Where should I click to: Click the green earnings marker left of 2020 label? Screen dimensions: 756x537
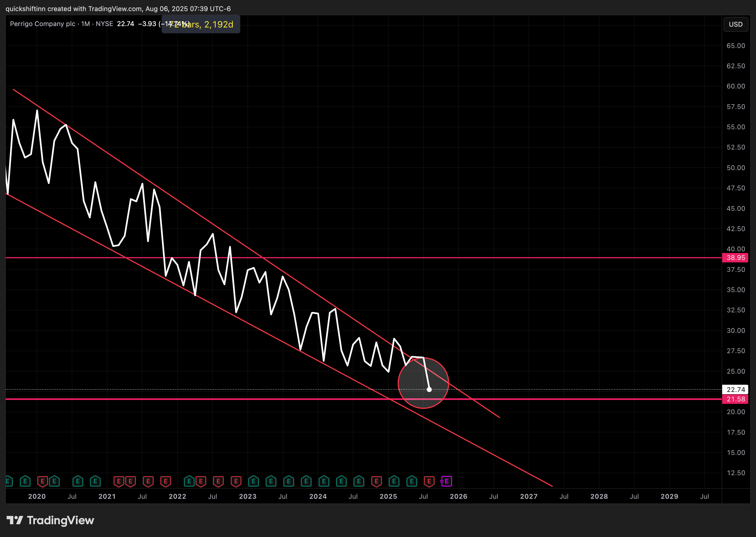[x=25, y=481]
